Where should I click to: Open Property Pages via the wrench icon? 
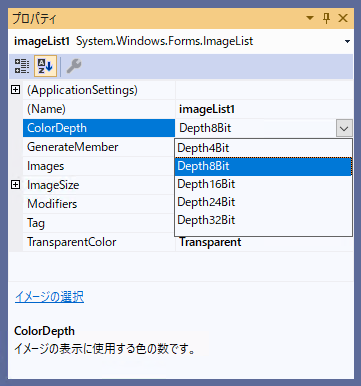click(74, 66)
